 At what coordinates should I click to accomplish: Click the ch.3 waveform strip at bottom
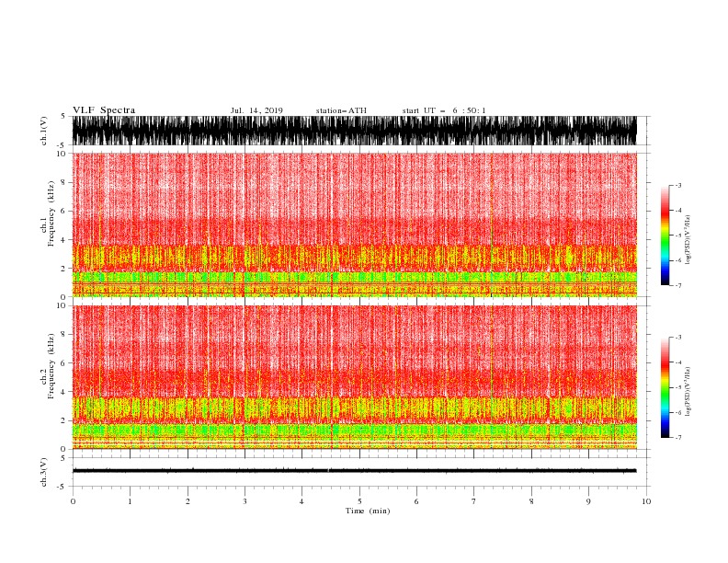coord(355,471)
